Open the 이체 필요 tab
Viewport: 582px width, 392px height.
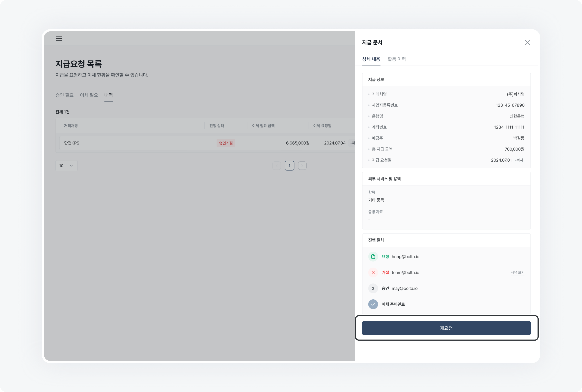(89, 95)
